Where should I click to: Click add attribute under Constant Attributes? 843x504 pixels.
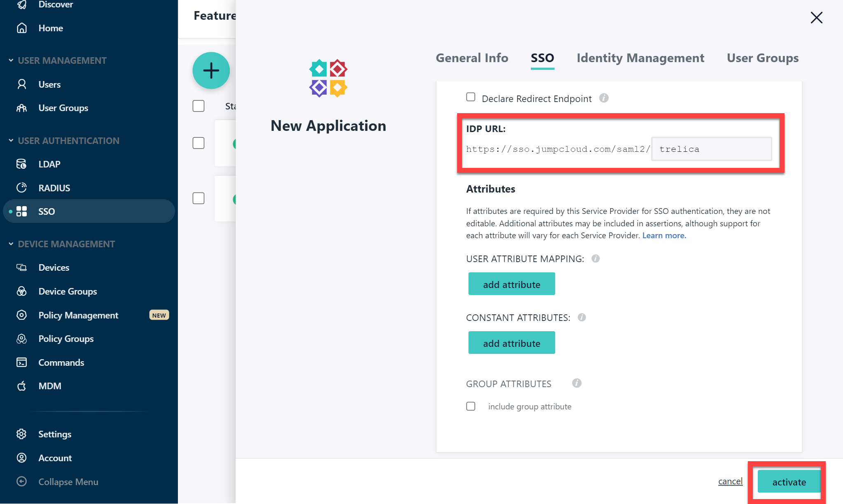coord(511,343)
